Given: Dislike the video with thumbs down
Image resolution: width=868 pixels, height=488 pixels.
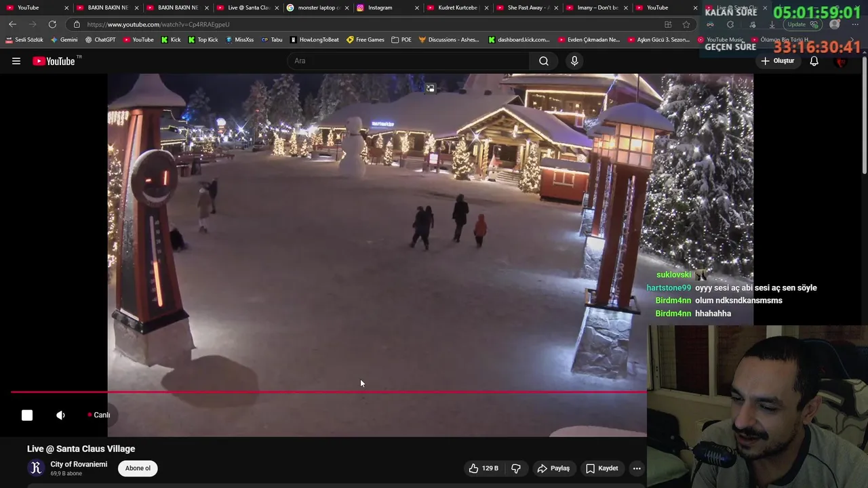Looking at the screenshot, I should (516, 468).
